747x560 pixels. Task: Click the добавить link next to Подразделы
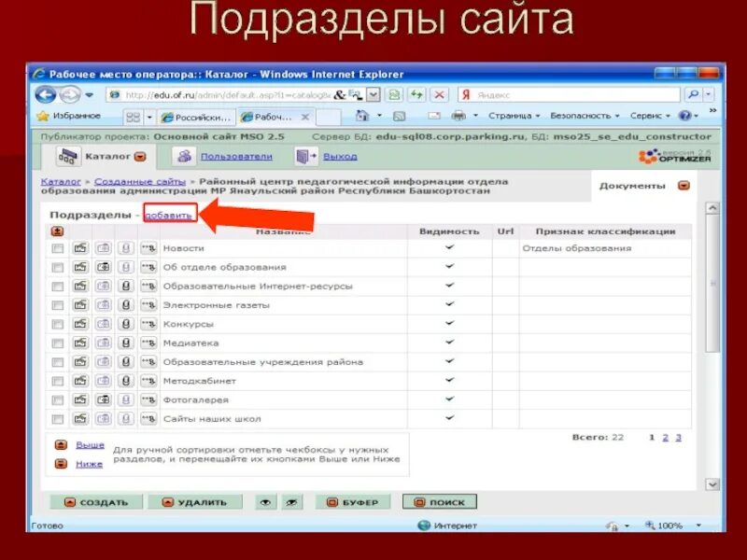(169, 215)
